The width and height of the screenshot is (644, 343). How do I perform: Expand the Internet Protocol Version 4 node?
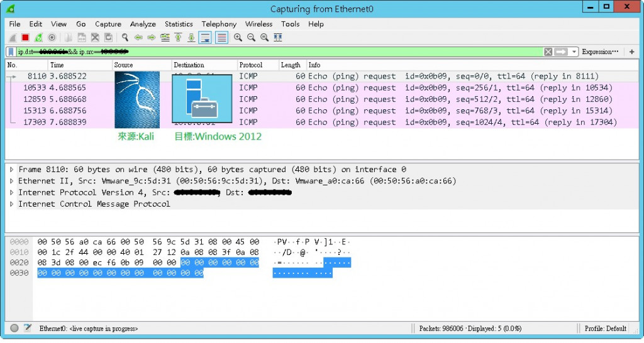tap(11, 192)
